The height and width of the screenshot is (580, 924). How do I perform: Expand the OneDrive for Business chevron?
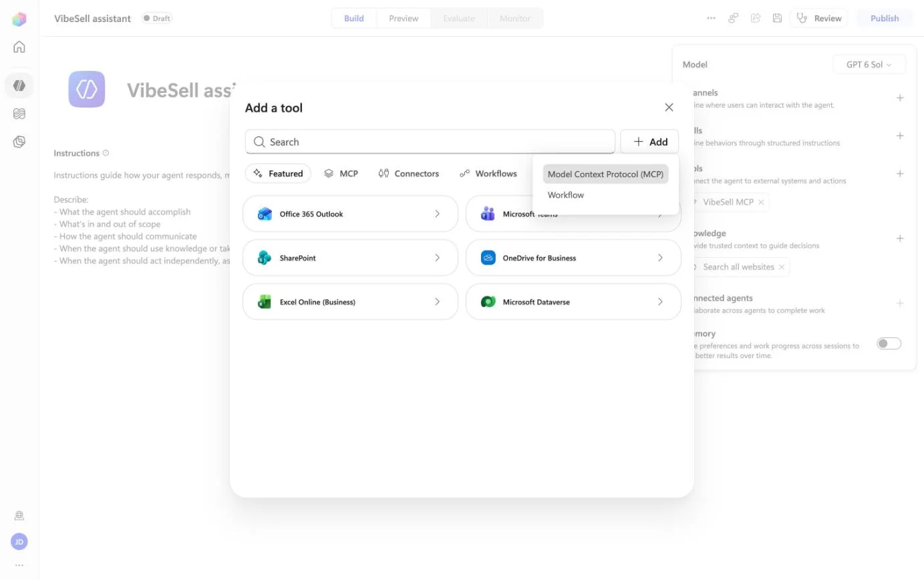tap(660, 258)
